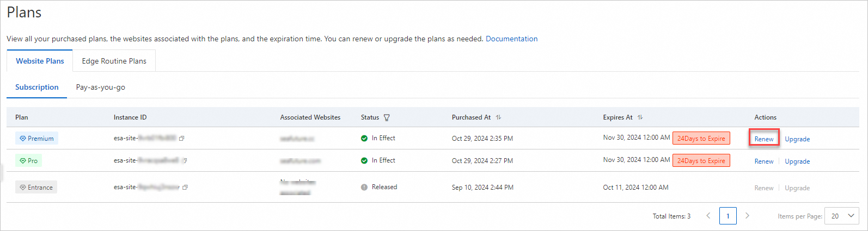Select the Subscription tab
The height and width of the screenshot is (231, 868).
point(36,87)
